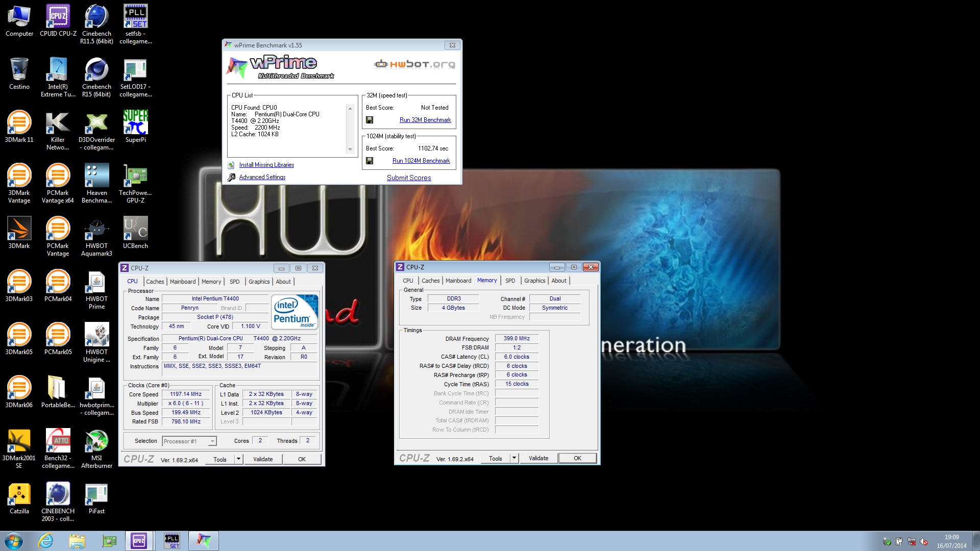Image resolution: width=980 pixels, height=551 pixels.
Task: Select SPD tab in right CPU-Z window
Action: 510,281
